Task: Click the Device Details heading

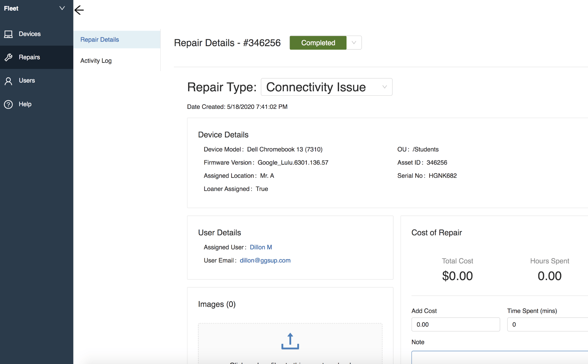Action: pos(223,135)
